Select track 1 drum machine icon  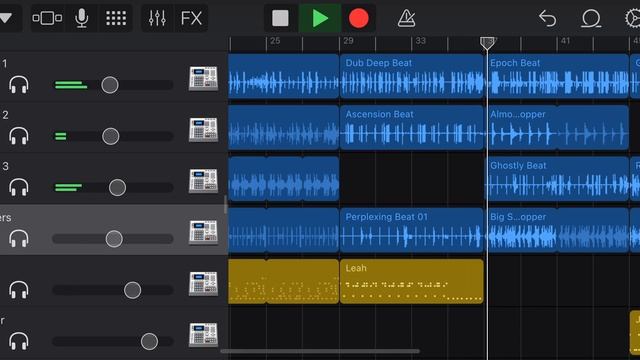coord(203,78)
